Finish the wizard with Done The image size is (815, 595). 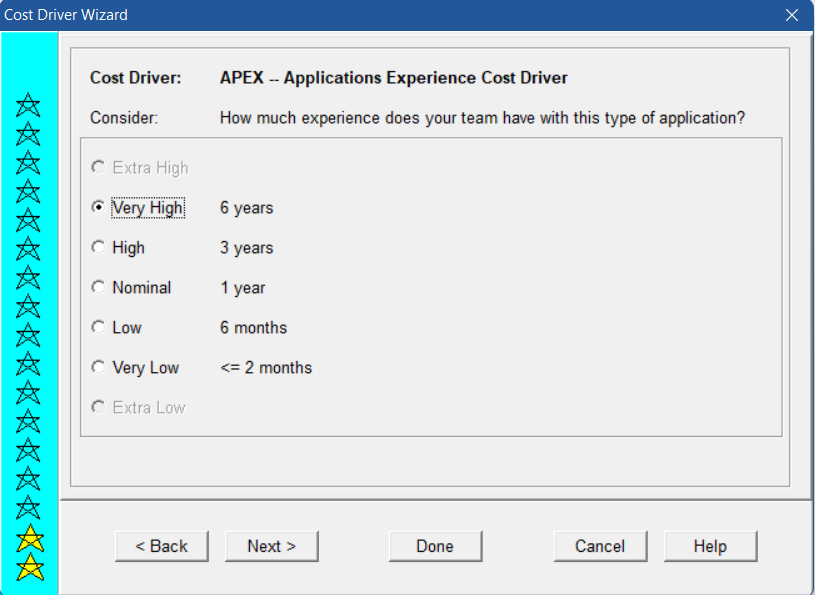point(436,546)
